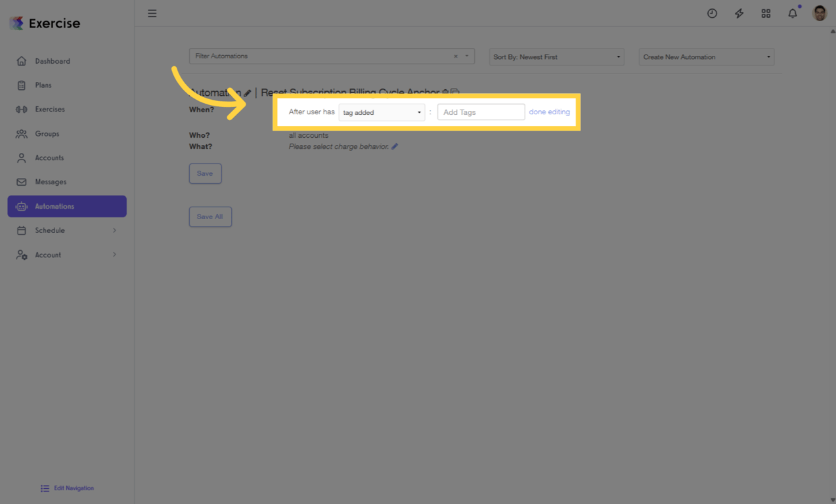
Task: Click the Accounts person icon
Action: coord(22,158)
